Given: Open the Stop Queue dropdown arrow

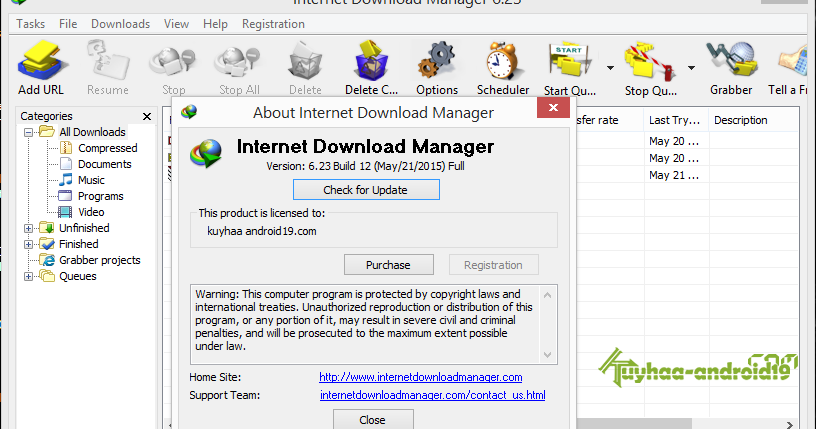Looking at the screenshot, I should [x=691, y=68].
